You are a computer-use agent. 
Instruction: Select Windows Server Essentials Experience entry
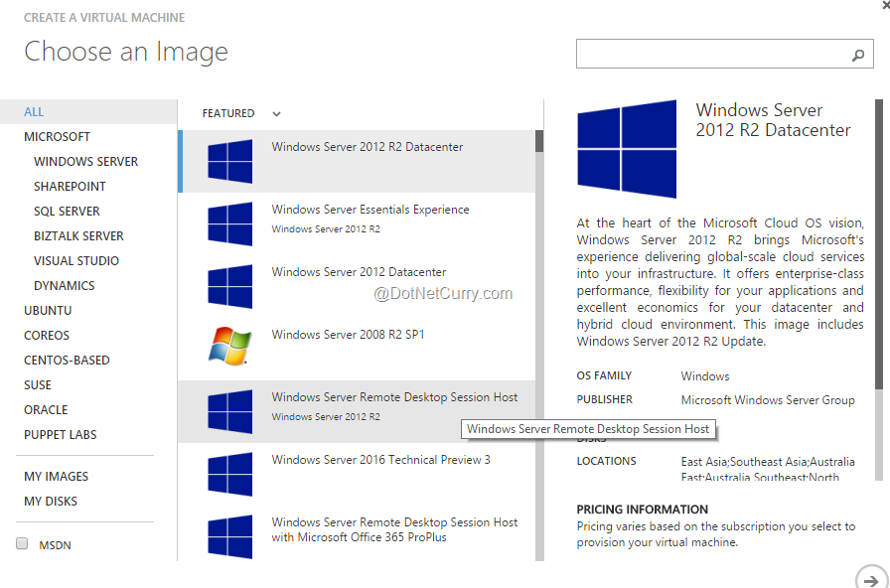pyautogui.click(x=357, y=223)
